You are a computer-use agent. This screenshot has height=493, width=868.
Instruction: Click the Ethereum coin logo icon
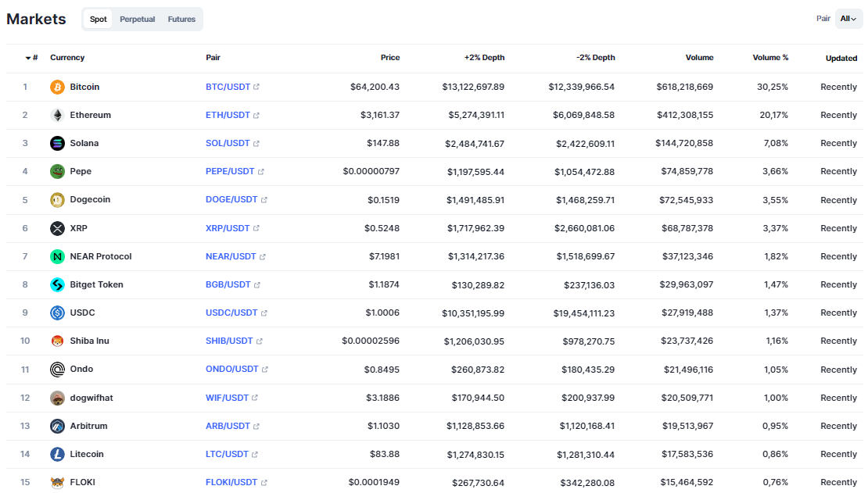pos(57,115)
